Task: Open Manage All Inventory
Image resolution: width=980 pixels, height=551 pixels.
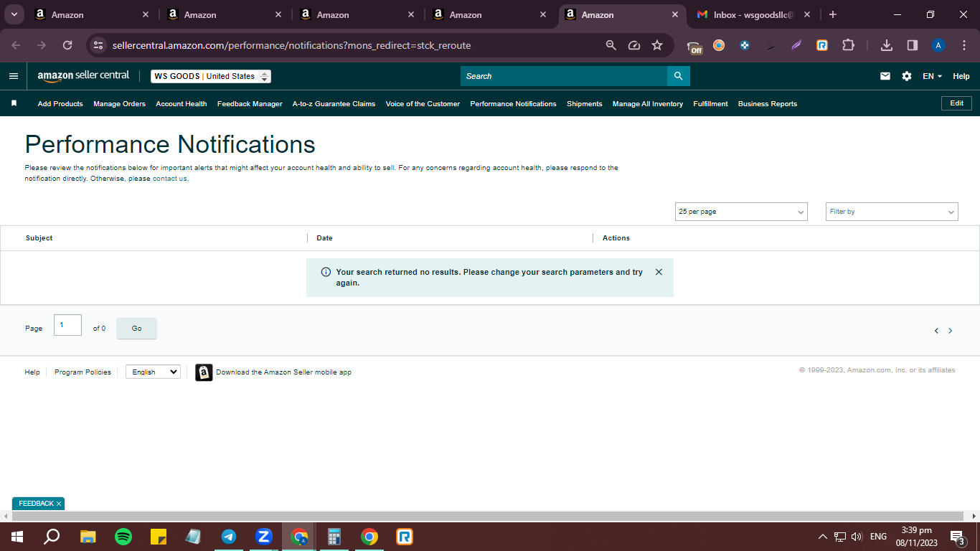Action: 648,104
